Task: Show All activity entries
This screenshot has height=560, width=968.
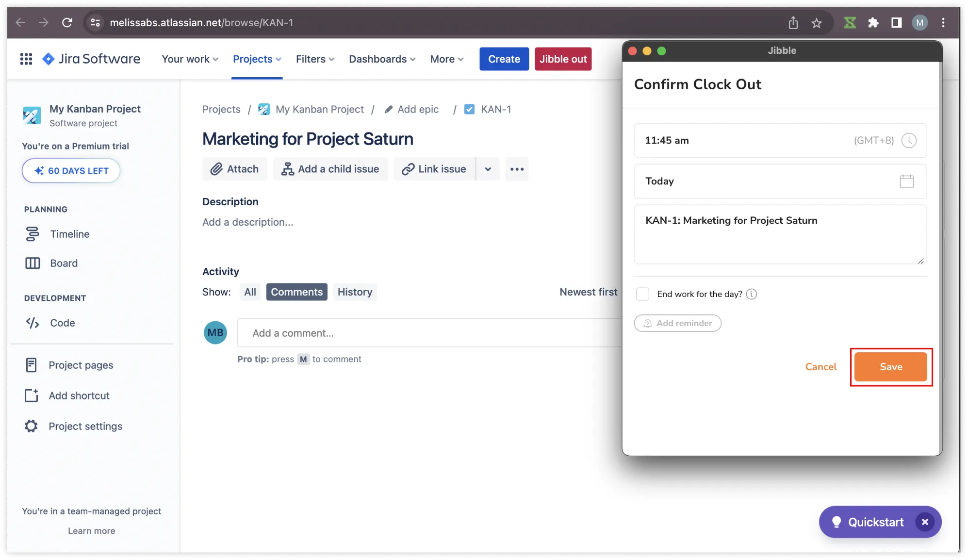Action: click(250, 292)
